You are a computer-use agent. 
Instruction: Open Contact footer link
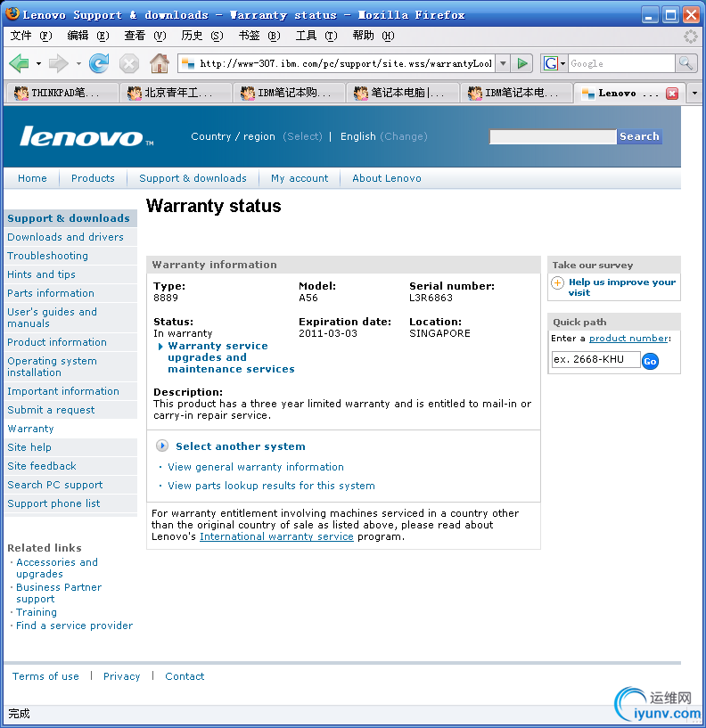185,676
